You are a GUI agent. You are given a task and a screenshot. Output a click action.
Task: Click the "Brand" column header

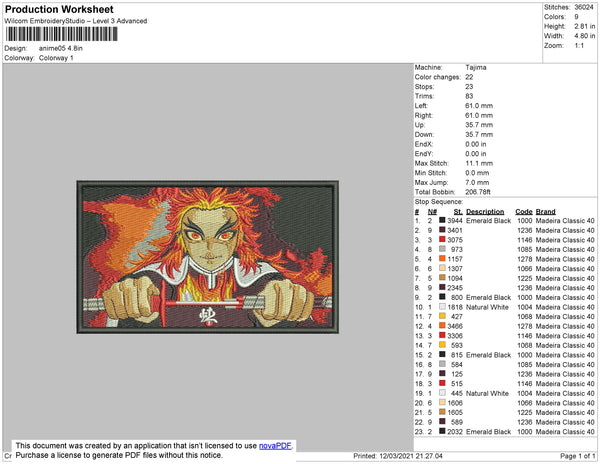click(545, 212)
